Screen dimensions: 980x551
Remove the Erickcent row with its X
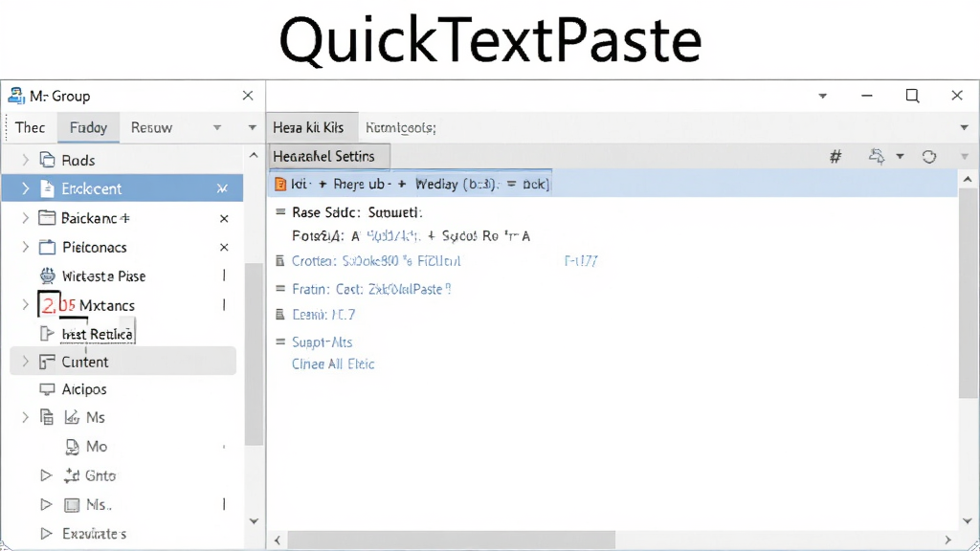point(222,188)
